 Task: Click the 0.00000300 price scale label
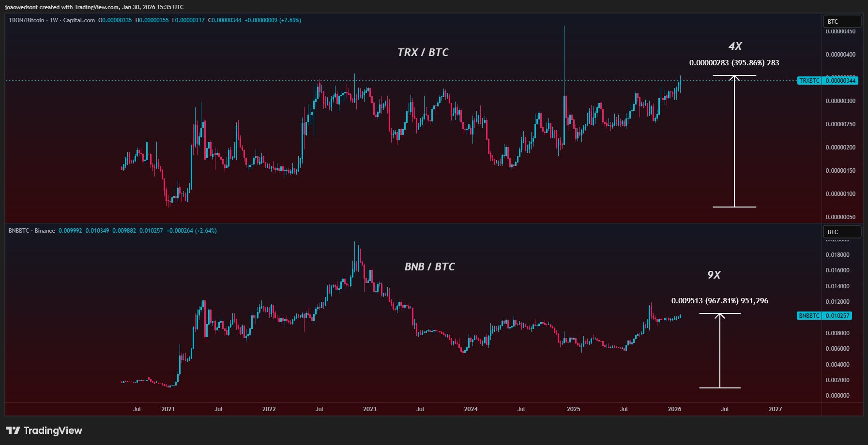point(840,101)
